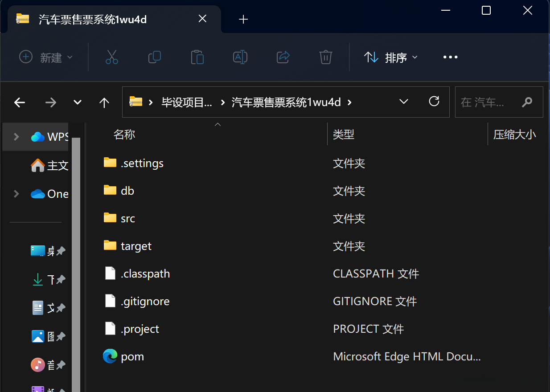Open the 新建 (New) dropdown
This screenshot has width=550, height=392.
click(46, 57)
